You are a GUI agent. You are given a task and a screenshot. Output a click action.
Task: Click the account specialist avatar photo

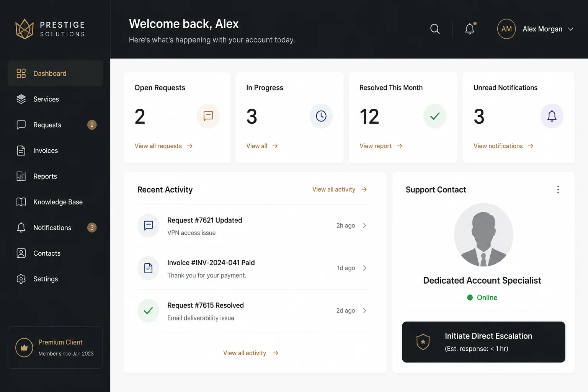click(483, 235)
